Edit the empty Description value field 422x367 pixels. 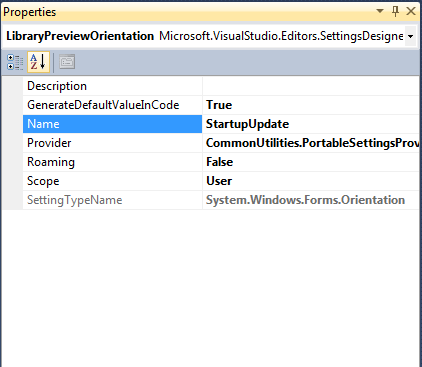[310, 86]
